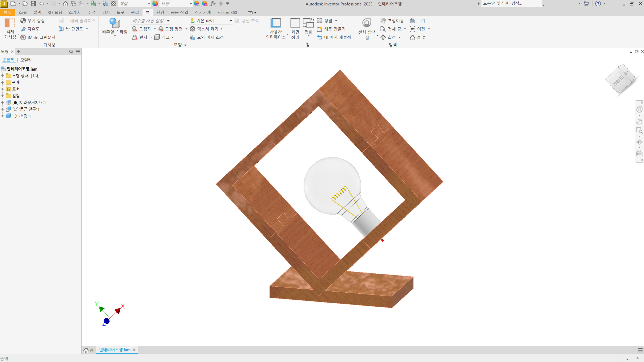Viewport: 644px width, 362px height.
Task: Toggle iMate 그림문자 glyph visibility
Action: point(38,37)
